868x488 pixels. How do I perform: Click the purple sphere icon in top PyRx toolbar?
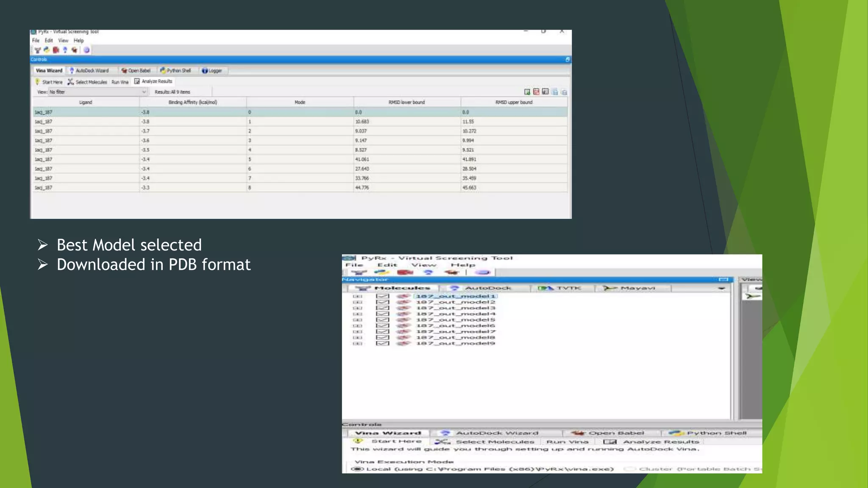86,50
